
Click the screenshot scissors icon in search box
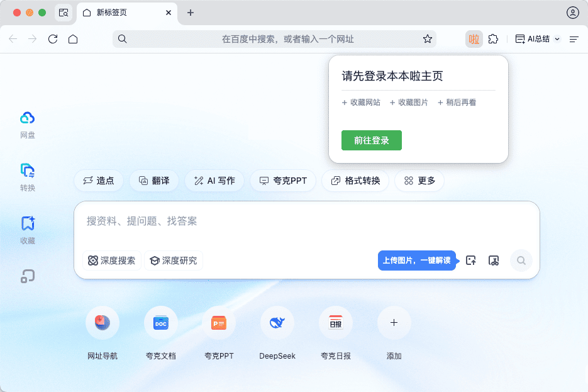494,260
